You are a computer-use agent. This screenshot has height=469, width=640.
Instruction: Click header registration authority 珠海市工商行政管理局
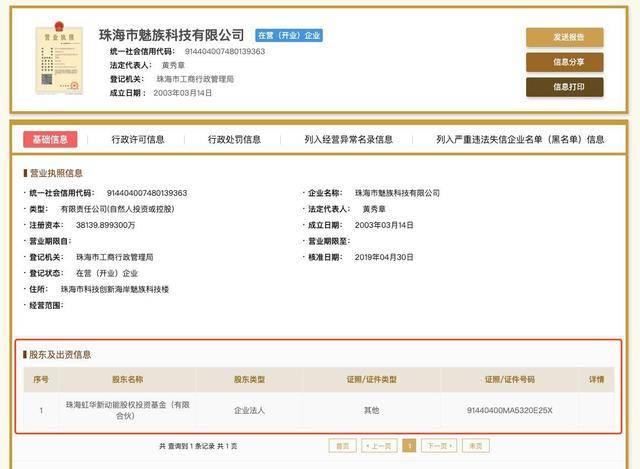[x=195, y=79]
